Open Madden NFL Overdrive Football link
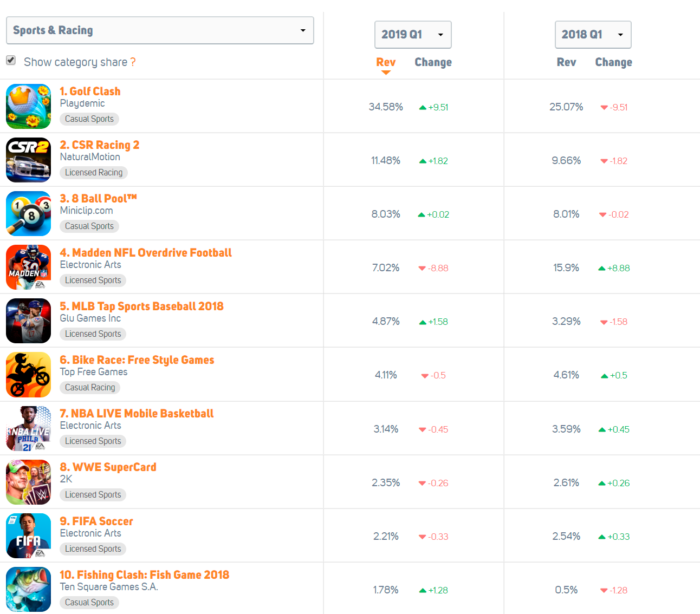Screen dimensions: 700x614 pos(146,252)
